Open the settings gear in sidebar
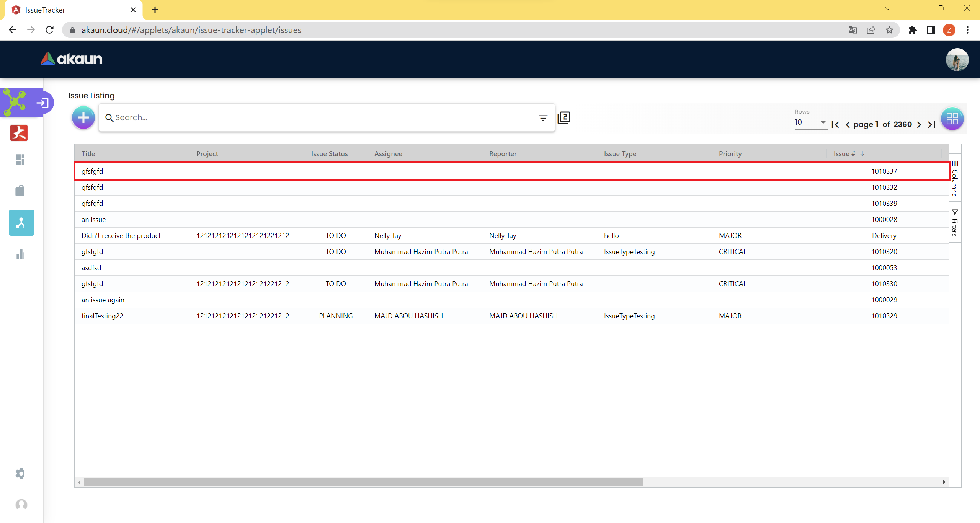The height and width of the screenshot is (523, 980). tap(20, 474)
